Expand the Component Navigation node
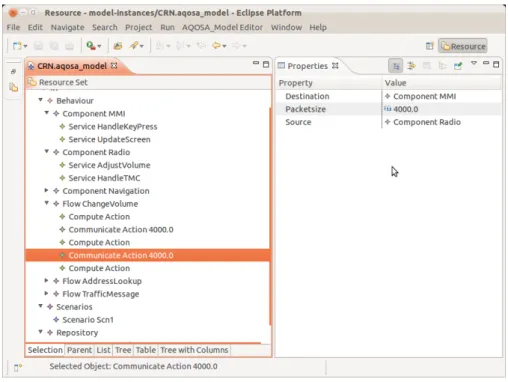 pyautogui.click(x=47, y=190)
